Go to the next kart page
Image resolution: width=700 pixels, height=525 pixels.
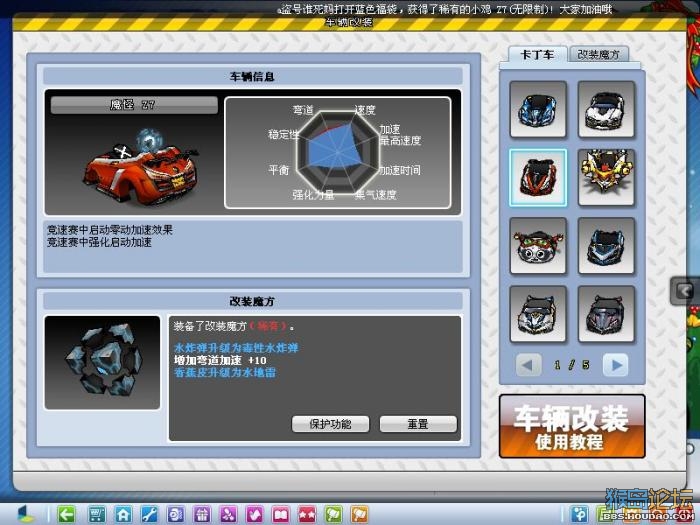point(616,365)
